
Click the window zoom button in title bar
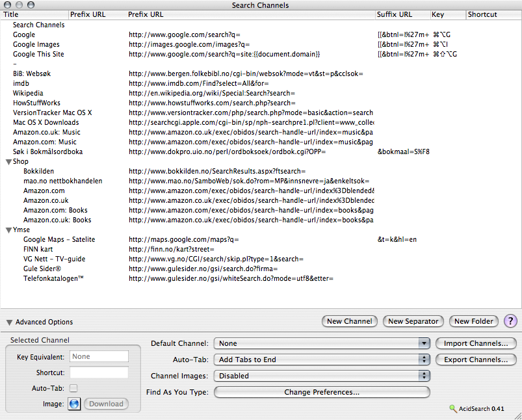click(31, 5)
